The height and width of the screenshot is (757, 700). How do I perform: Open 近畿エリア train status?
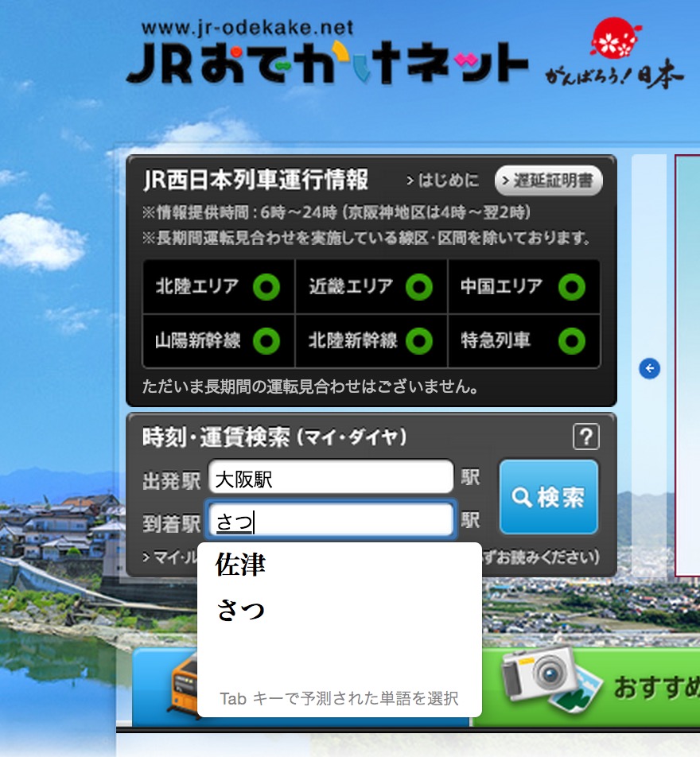tap(371, 287)
